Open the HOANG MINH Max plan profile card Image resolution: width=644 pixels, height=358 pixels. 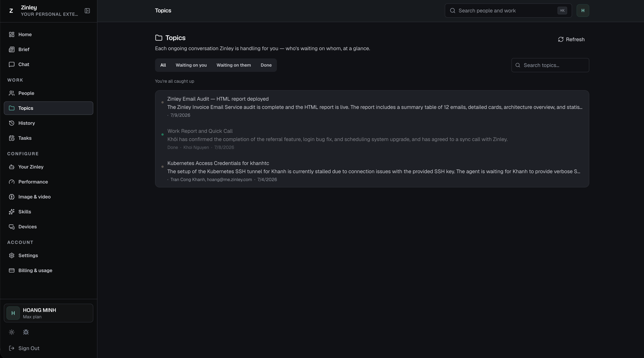(48, 313)
